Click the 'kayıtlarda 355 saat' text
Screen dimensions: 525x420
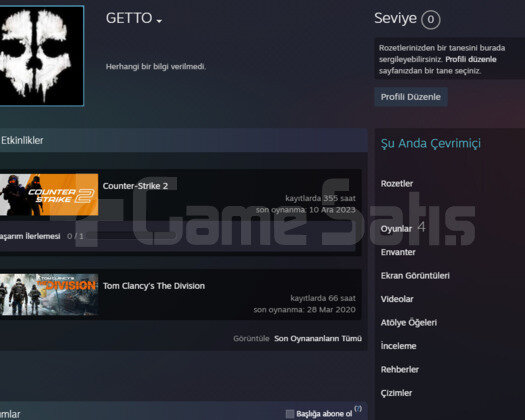pos(320,198)
